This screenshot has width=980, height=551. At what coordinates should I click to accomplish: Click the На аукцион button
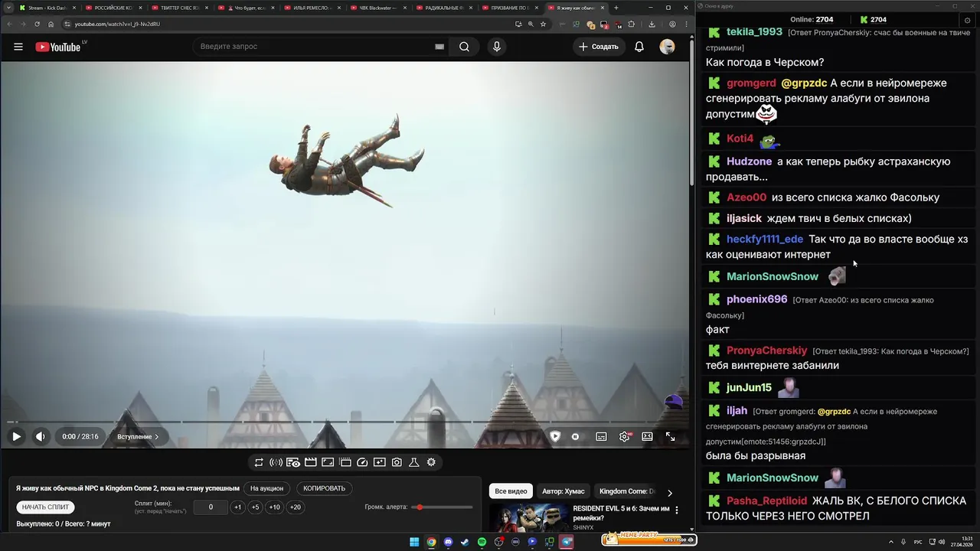(x=266, y=488)
